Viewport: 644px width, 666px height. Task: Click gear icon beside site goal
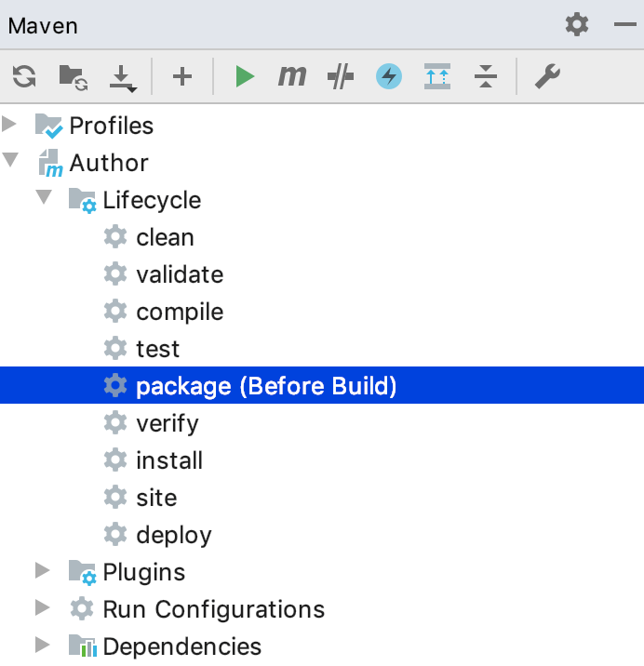115,497
